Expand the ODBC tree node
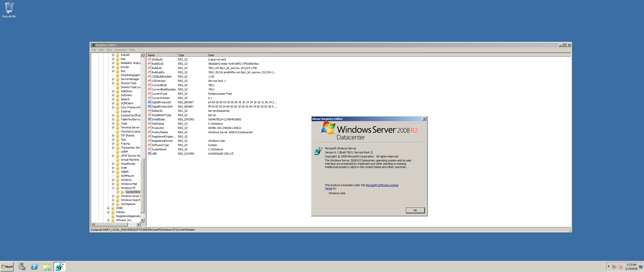 [108, 208]
